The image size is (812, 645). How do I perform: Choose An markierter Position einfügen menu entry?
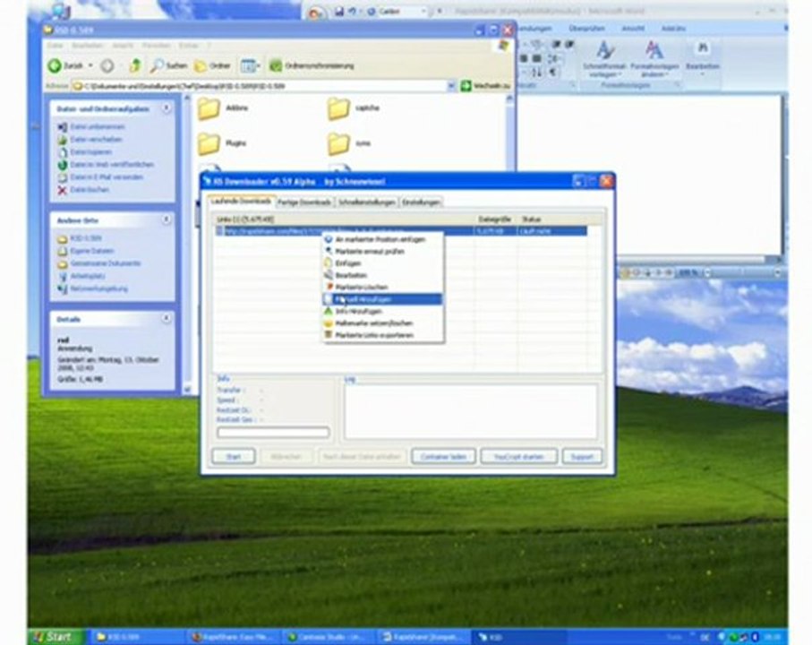pos(382,239)
